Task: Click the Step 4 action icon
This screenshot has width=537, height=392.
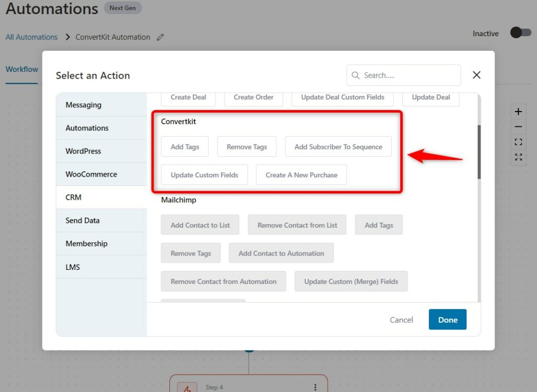Action: pos(187,388)
